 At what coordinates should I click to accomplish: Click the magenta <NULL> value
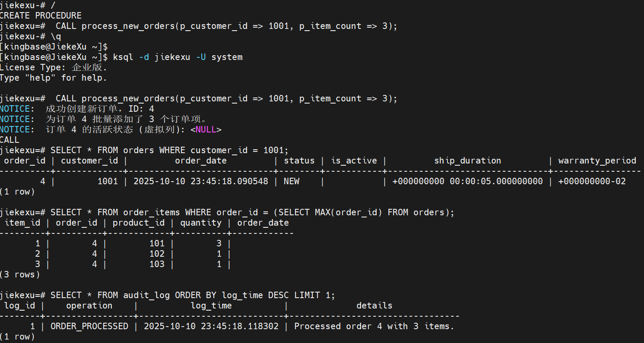[x=206, y=129]
